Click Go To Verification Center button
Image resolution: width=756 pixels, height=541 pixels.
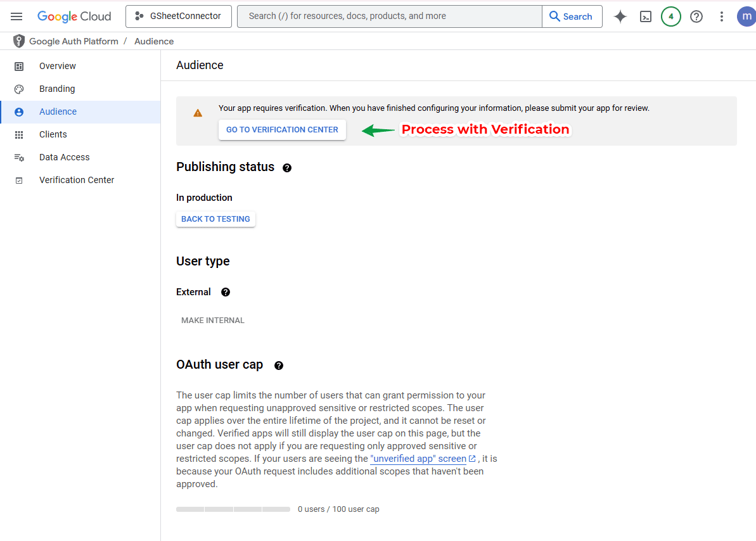pos(282,130)
